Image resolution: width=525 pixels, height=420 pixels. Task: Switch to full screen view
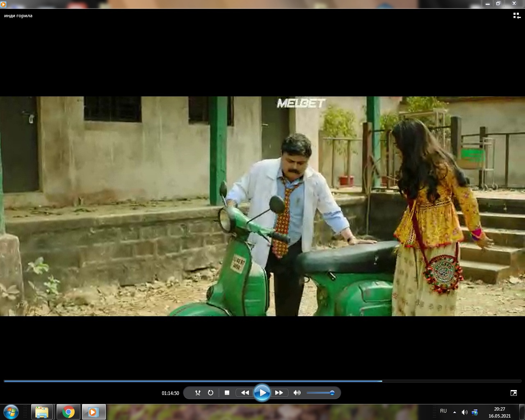514,393
